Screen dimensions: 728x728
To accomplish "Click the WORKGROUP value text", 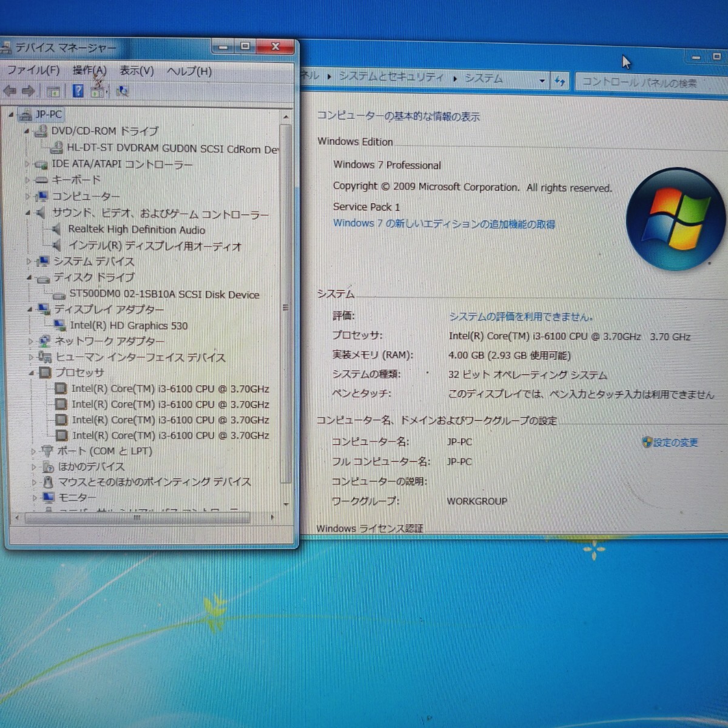I will [477, 501].
